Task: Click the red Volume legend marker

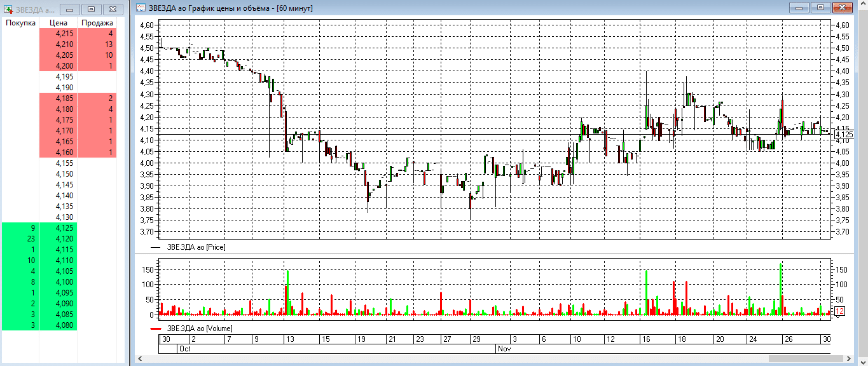Action: click(156, 329)
